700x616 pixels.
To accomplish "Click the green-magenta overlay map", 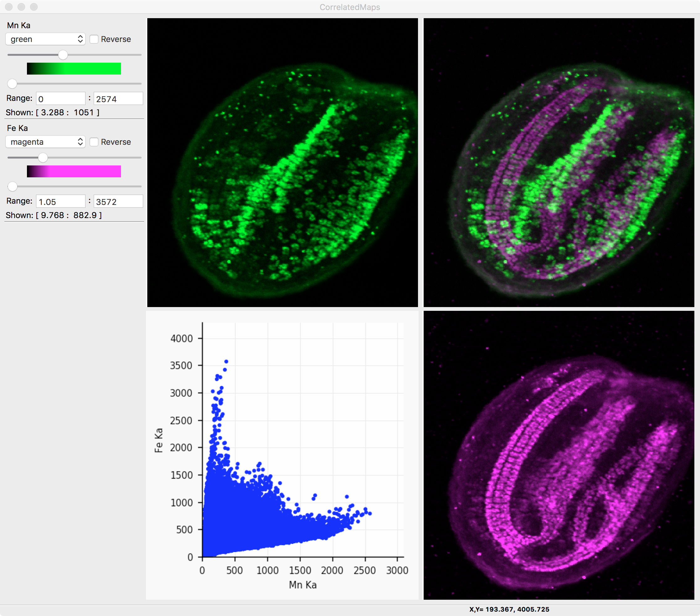I will pos(559,162).
